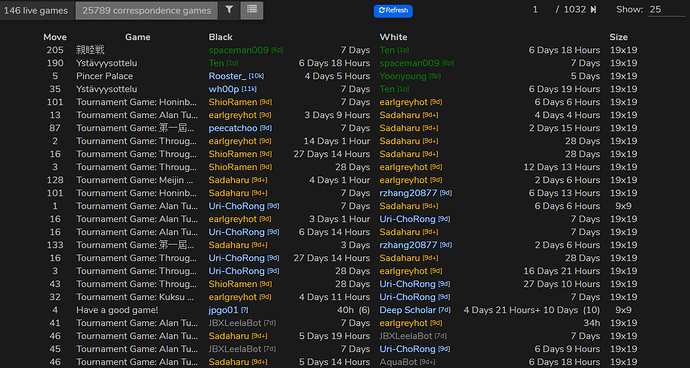Click the 12 Days 13 Hours time cell
Image resolution: width=690 pixels, height=368 pixels.
[x=562, y=167]
